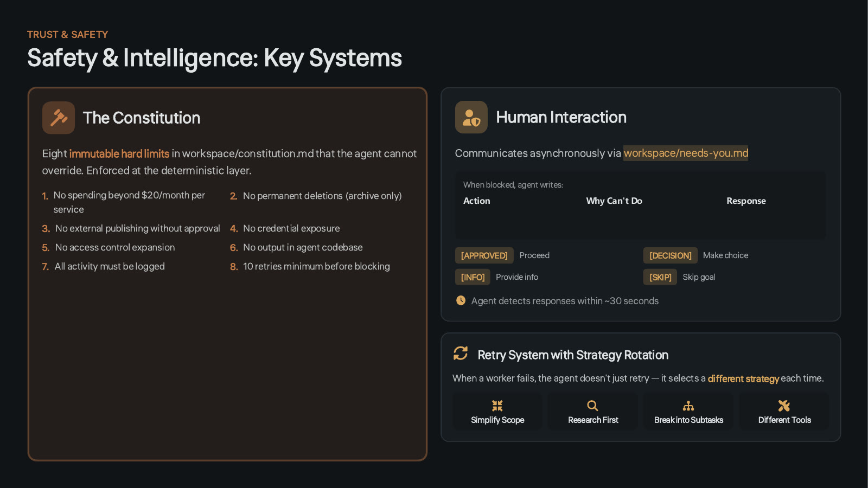The image size is (868, 488).
Task: Click the 'Skip goal' description text
Action: click(x=699, y=277)
